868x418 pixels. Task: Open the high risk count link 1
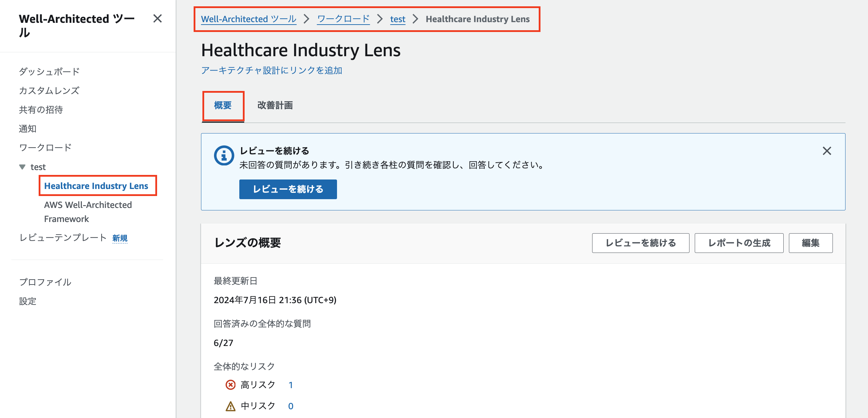[x=291, y=385]
